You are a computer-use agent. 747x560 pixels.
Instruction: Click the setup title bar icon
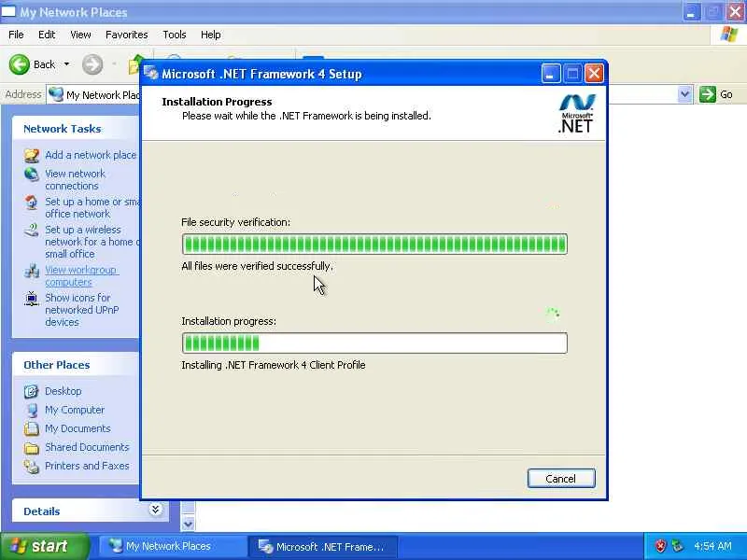151,74
